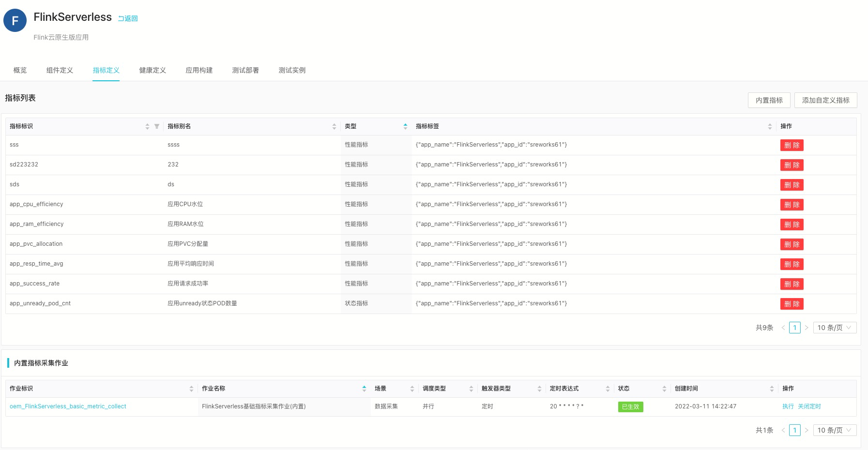The height and width of the screenshot is (450, 868).
Task: Switch to the 健康定义 tab
Action: point(152,70)
